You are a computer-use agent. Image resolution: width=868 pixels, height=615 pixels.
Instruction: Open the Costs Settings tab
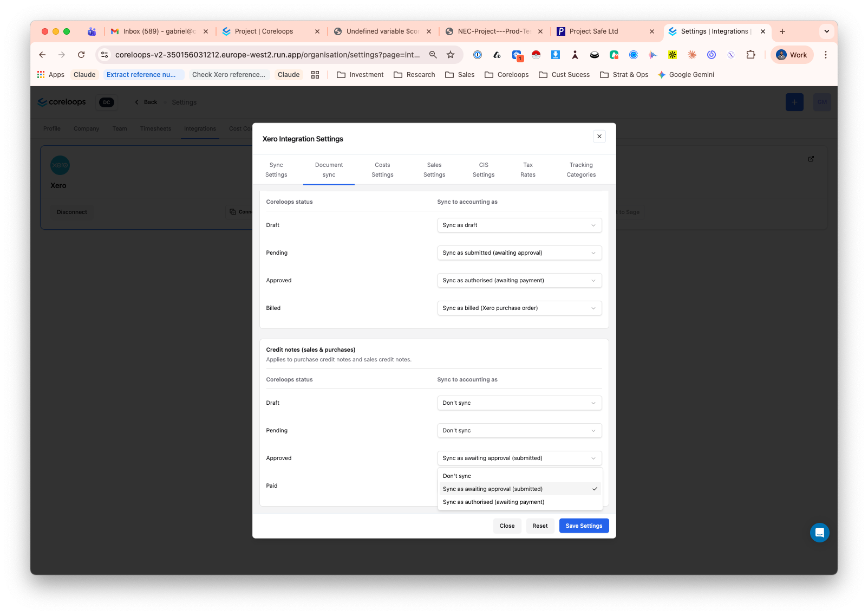coord(382,170)
